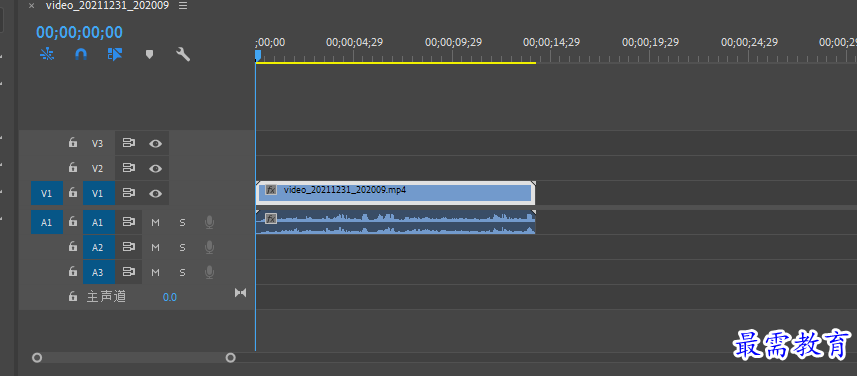Click the blue playhead marker

(258, 55)
